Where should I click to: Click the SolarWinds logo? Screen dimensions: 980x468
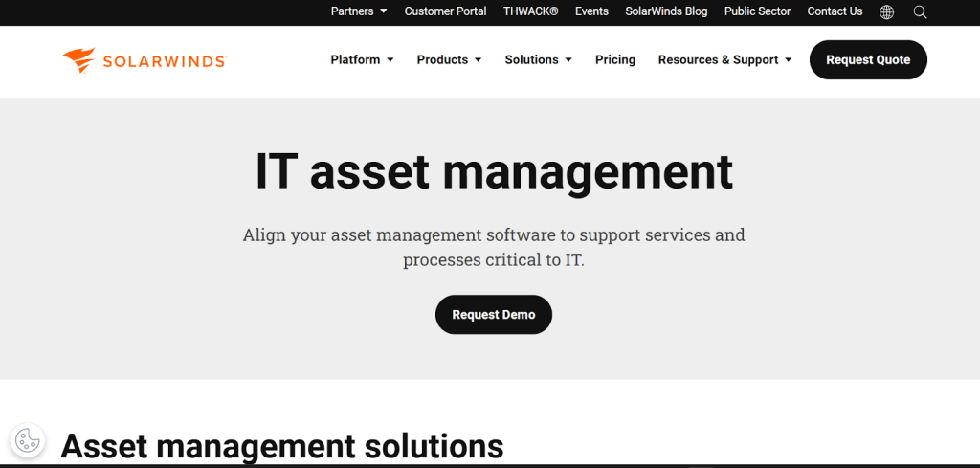pos(144,60)
